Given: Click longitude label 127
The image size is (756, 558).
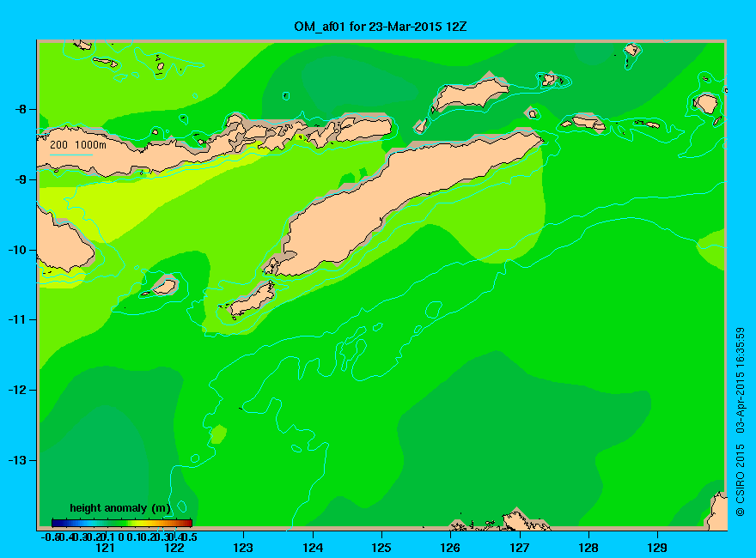Looking at the screenshot, I should [x=519, y=548].
